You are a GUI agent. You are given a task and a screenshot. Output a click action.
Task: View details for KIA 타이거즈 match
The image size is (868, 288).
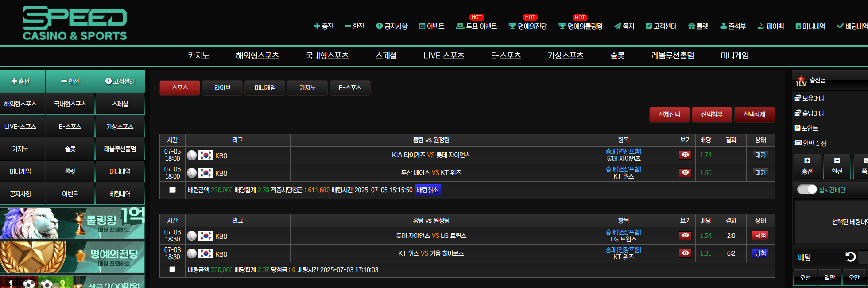(685, 155)
